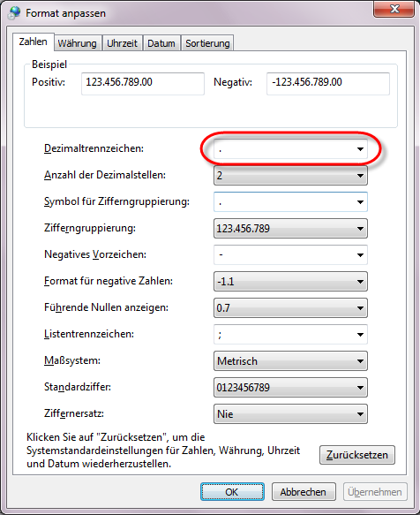This screenshot has height=515, width=420.
Task: Select the Zahlen tab
Action: (34, 42)
